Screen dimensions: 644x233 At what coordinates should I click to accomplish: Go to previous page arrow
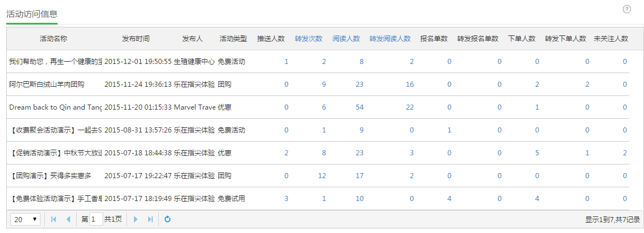coord(68,219)
